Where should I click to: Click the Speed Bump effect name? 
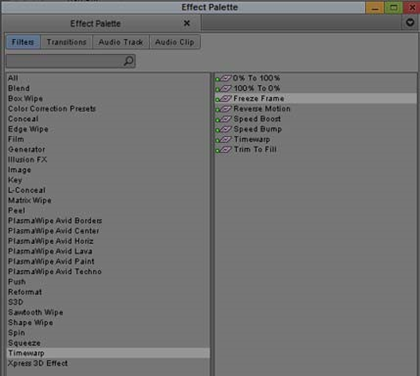pyautogui.click(x=258, y=129)
